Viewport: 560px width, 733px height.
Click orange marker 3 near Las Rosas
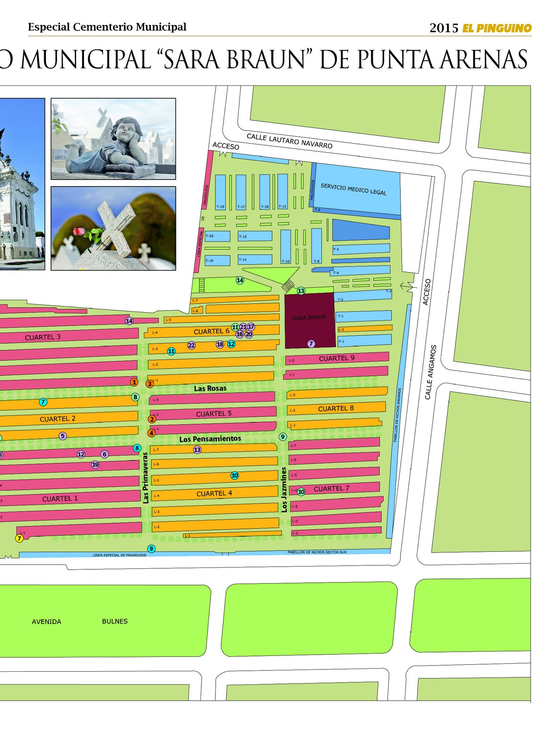point(150,384)
